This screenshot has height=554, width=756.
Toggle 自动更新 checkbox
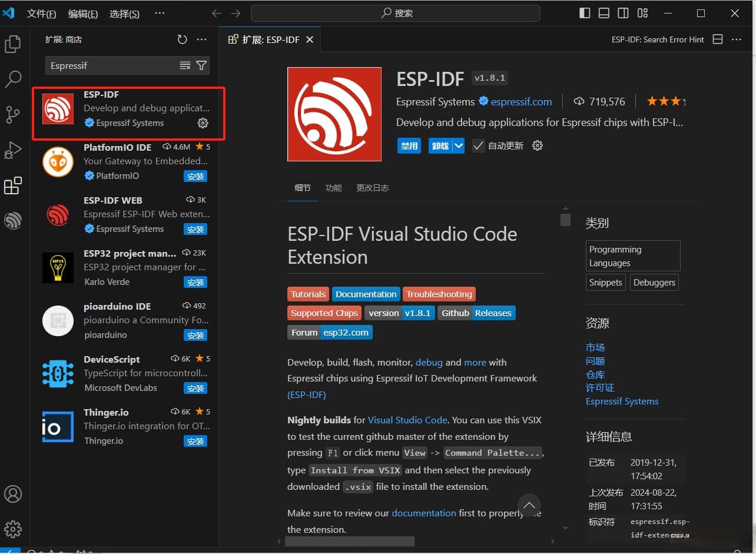478,145
